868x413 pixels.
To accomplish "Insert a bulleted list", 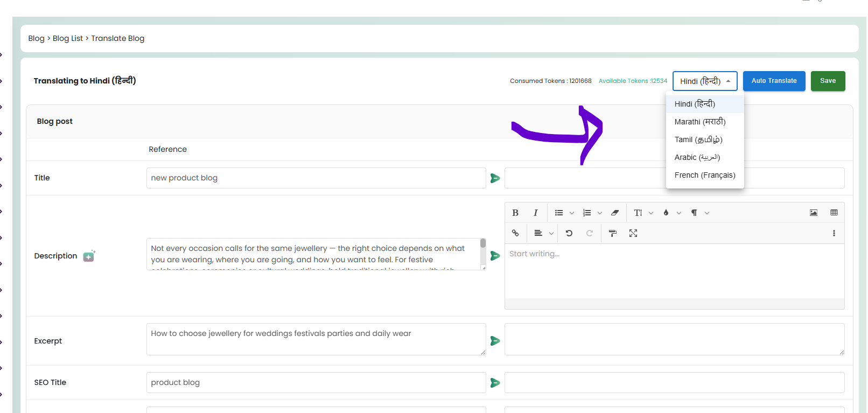I will click(x=559, y=213).
